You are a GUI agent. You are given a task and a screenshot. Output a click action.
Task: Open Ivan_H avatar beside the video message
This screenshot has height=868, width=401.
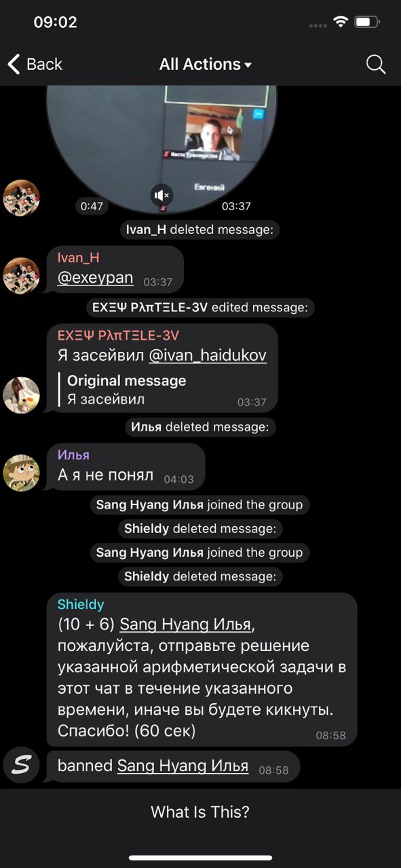(x=21, y=197)
